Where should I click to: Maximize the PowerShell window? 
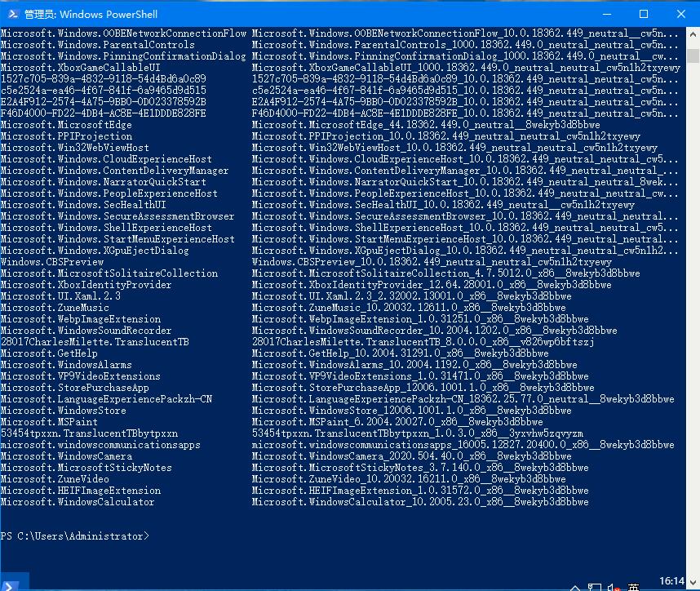point(643,14)
